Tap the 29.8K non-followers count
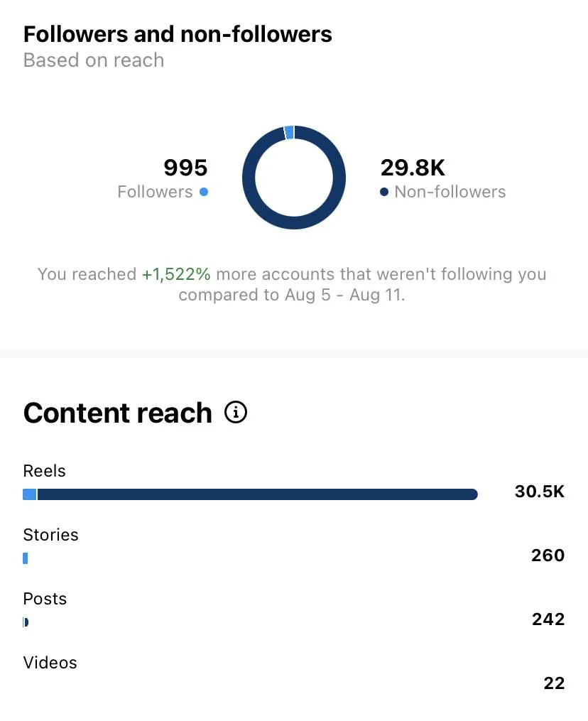Image resolution: width=588 pixels, height=721 pixels. click(413, 168)
